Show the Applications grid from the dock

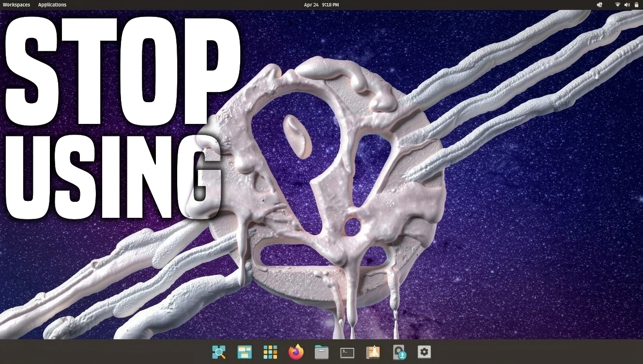[270, 352]
